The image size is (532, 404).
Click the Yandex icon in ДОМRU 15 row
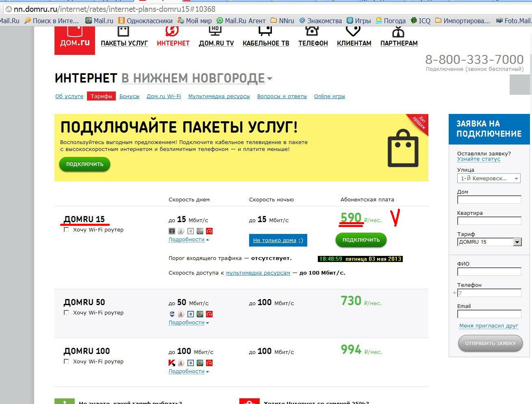181,231
